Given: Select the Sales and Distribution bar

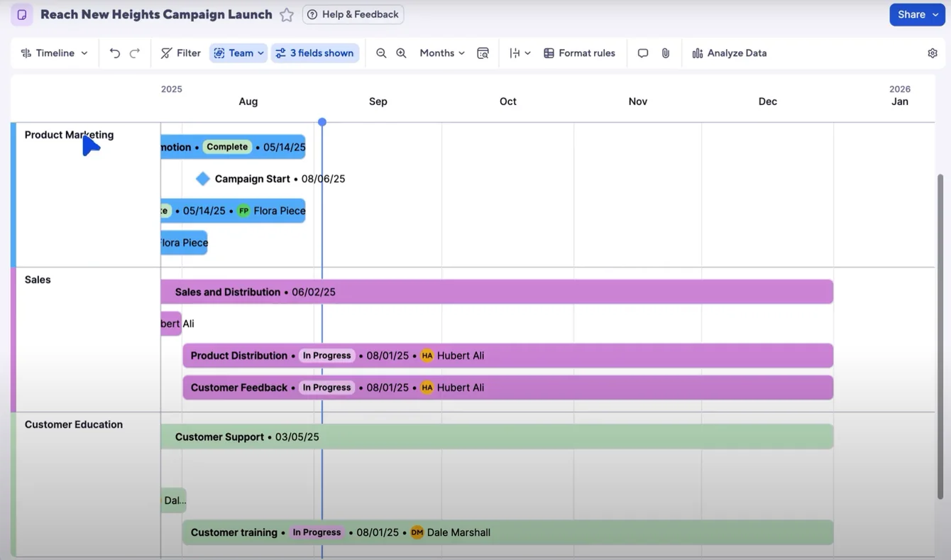Looking at the screenshot, I should 497,292.
